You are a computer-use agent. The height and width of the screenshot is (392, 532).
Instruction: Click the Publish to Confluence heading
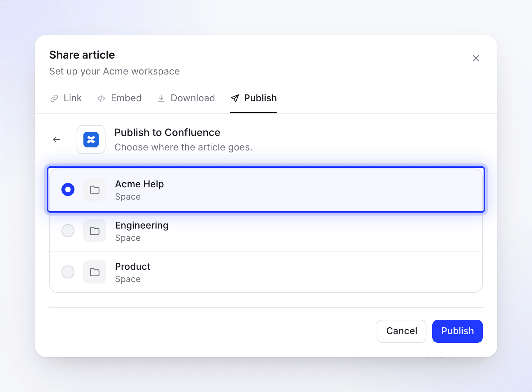pyautogui.click(x=167, y=132)
